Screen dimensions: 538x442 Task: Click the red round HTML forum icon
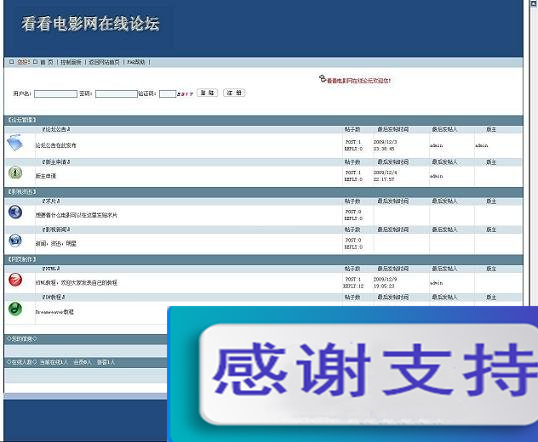pos(15,280)
